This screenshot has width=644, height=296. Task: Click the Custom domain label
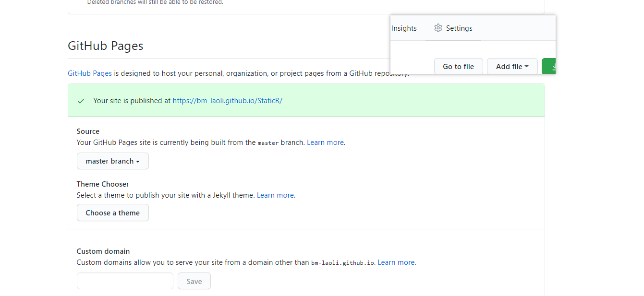[103, 251]
